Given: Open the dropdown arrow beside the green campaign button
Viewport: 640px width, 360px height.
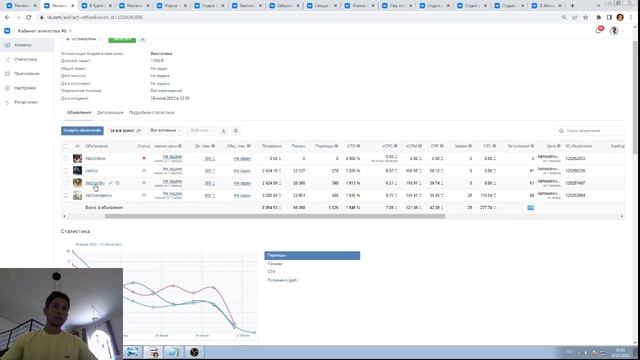Looking at the screenshot, I should click(x=142, y=40).
